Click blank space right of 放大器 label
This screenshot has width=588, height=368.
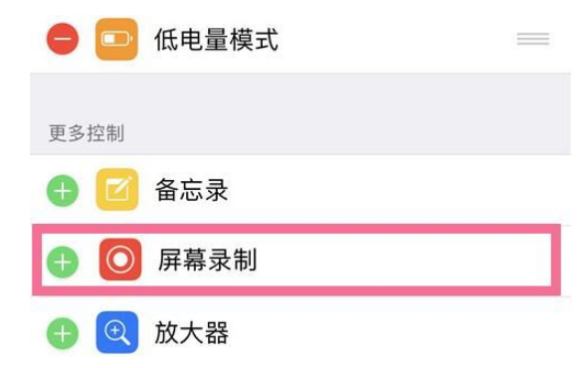398,333
